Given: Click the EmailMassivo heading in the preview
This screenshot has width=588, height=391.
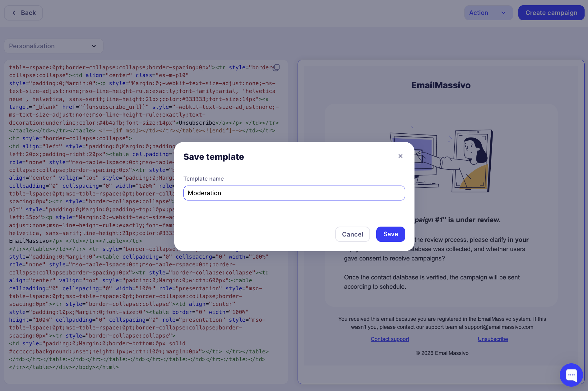Looking at the screenshot, I should coord(441,85).
